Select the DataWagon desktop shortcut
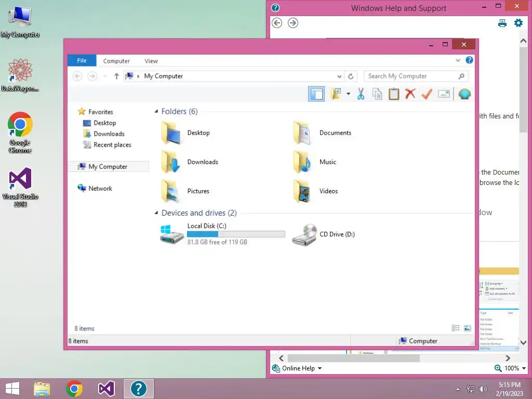Image resolution: width=532 pixels, height=399 pixels. pyautogui.click(x=20, y=75)
